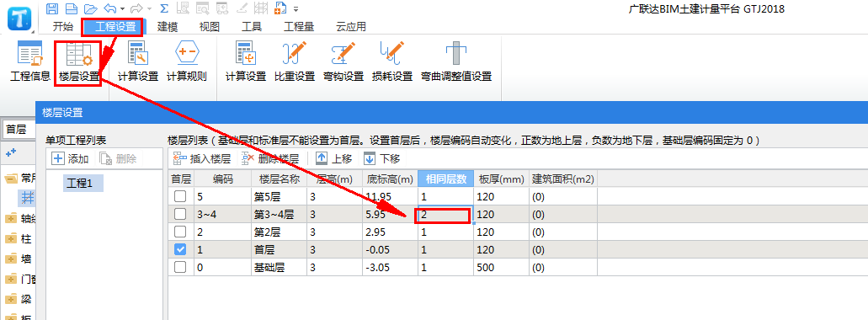
Task: Click 删除楼层 in the floor list toolbar
Action: (x=270, y=159)
